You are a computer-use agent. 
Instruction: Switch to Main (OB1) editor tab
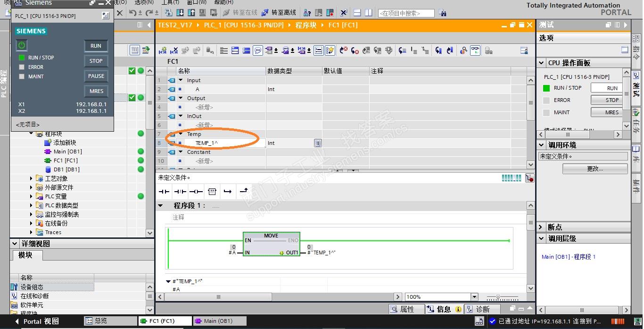219,321
